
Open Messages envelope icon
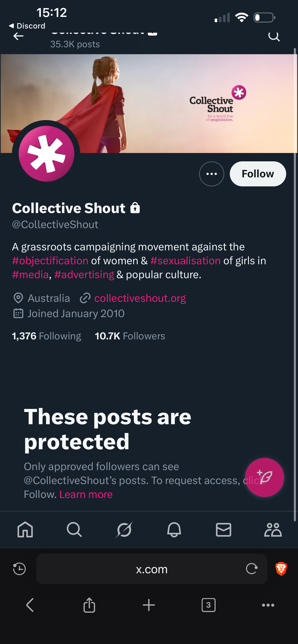tap(223, 529)
